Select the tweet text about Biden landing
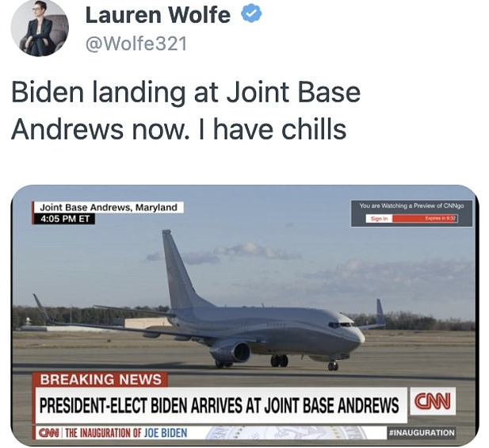 coord(185,111)
